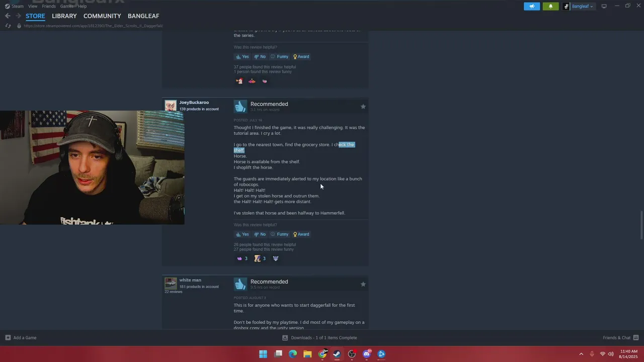644x362 pixels.
Task: Click the star icon on JoeyBuckaroo's review
Action: click(363, 107)
